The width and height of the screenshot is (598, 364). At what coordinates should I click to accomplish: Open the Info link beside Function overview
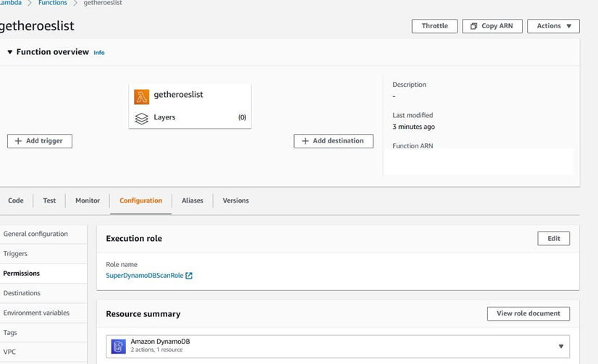tap(99, 53)
